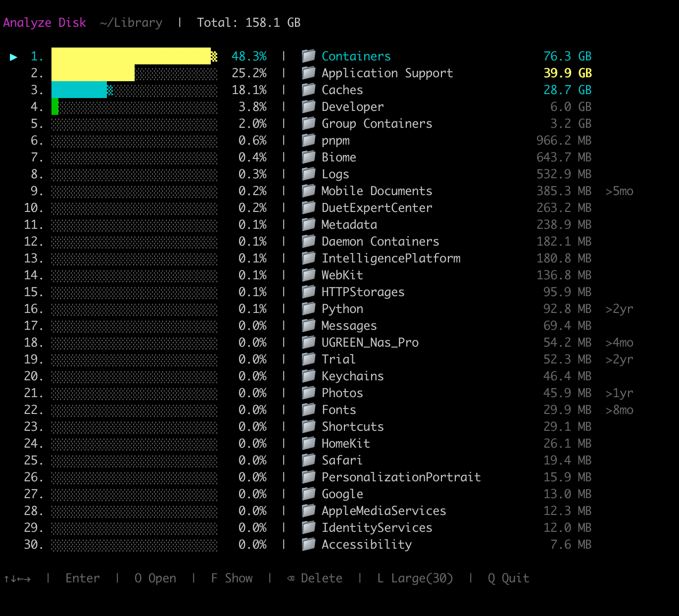Screen dimensions: 679x616
Task: Click the folder icon next to Containers
Action: (308, 56)
